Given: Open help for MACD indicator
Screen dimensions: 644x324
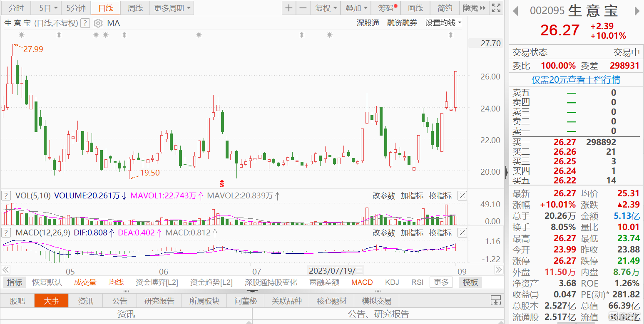Looking at the screenshot, I should click(x=6, y=232).
